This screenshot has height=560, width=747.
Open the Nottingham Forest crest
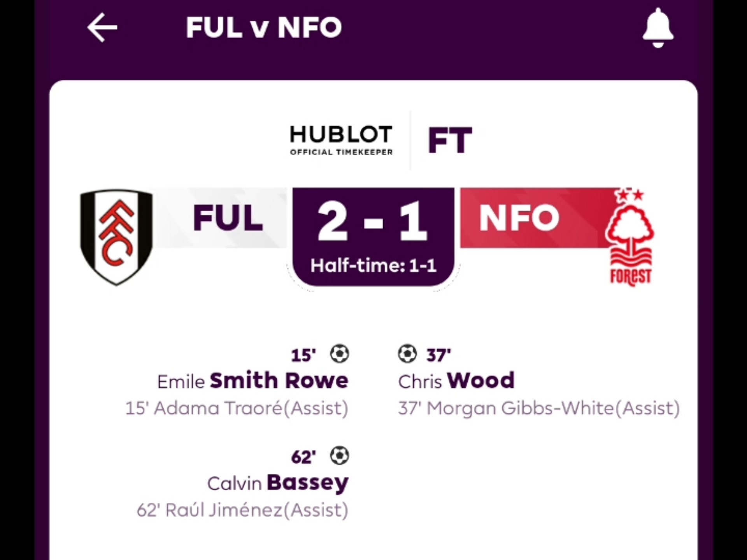click(x=630, y=238)
